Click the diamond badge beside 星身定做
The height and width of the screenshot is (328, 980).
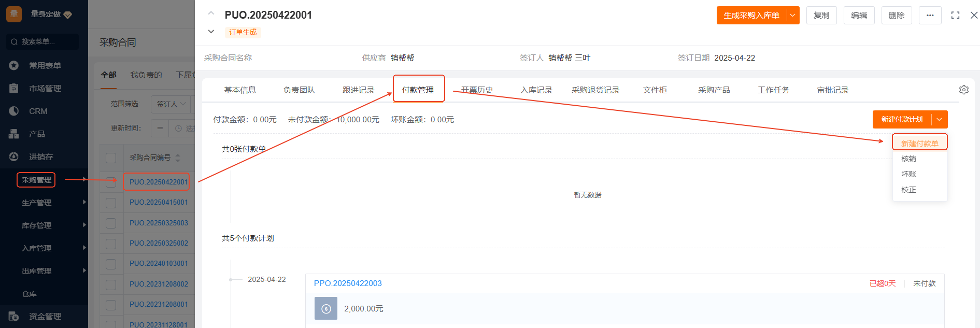pos(68,15)
